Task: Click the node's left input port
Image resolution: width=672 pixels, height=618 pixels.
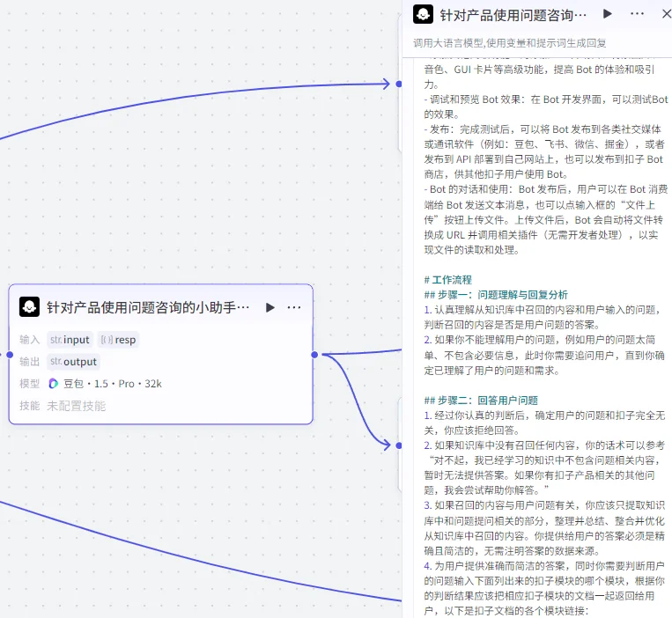Action: click(10, 355)
